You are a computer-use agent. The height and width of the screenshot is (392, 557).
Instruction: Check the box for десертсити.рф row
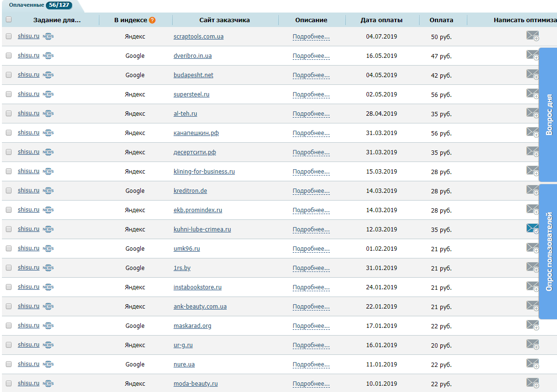click(x=9, y=152)
